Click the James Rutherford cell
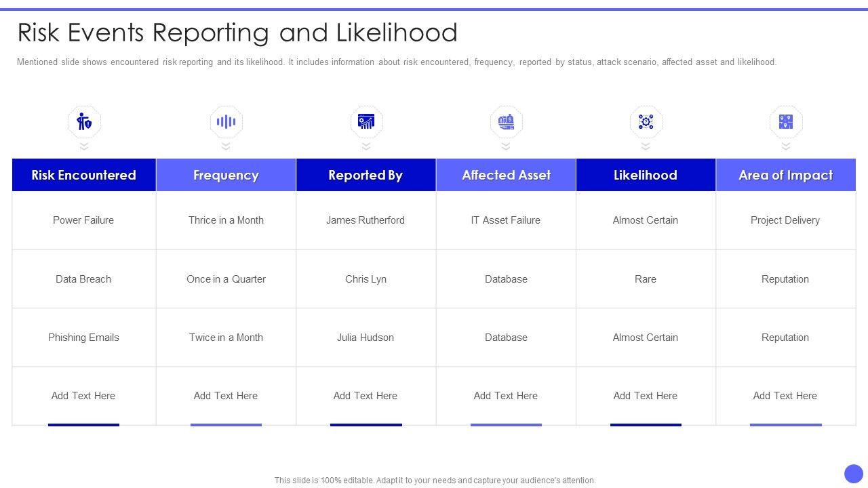The width and height of the screenshot is (868, 488). pos(366,220)
